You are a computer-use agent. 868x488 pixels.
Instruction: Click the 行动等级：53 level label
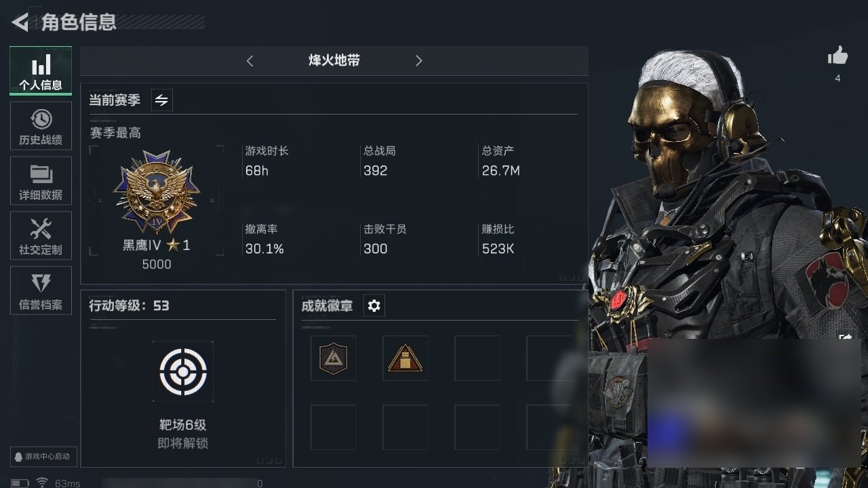pos(130,306)
